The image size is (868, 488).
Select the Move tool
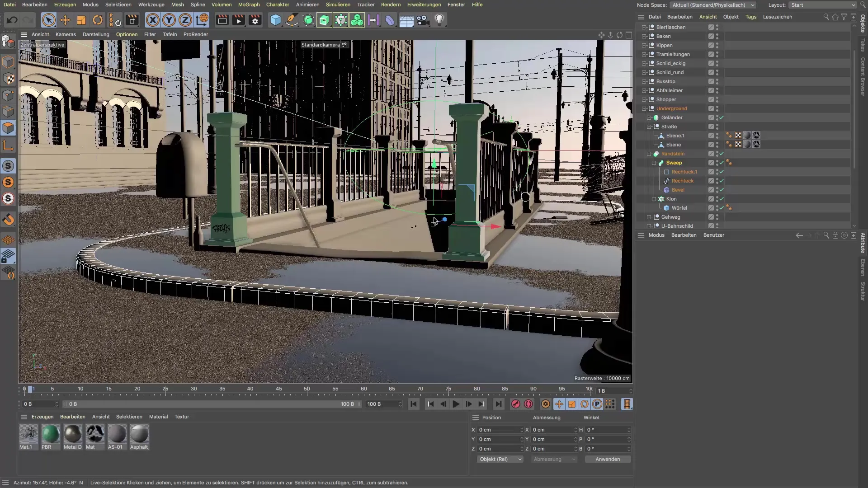pos(65,20)
